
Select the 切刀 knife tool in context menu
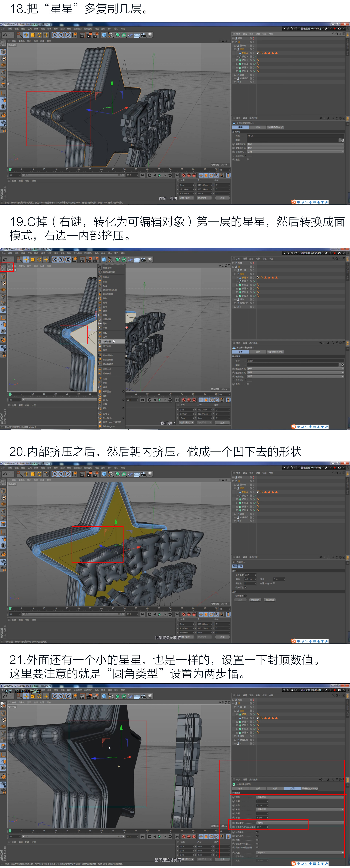tap(105, 307)
